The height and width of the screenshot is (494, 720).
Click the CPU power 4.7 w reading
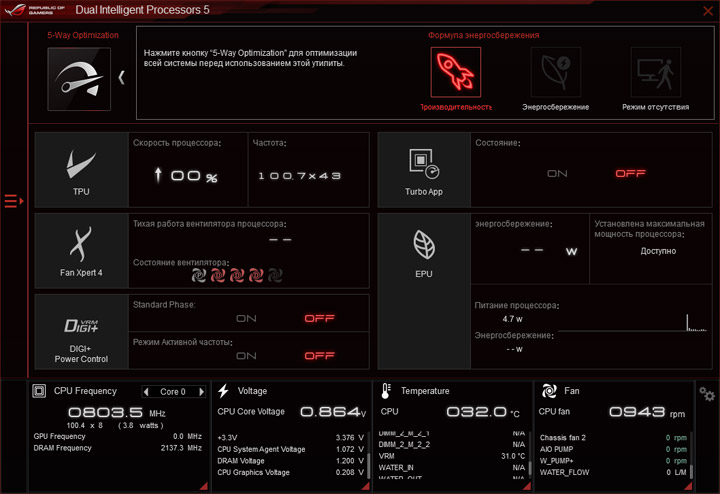[x=512, y=319]
